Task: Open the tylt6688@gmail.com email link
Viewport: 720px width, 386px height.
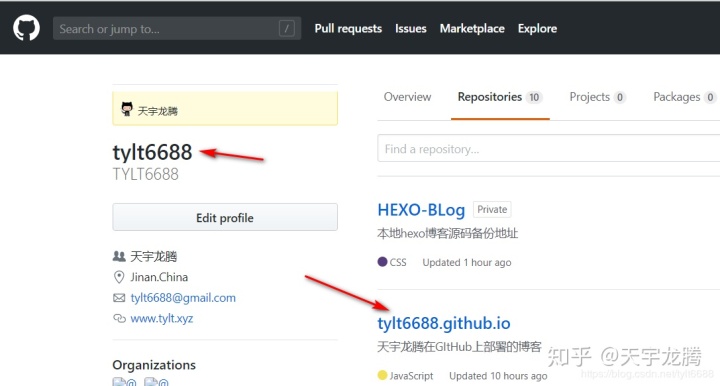Action: (x=183, y=298)
